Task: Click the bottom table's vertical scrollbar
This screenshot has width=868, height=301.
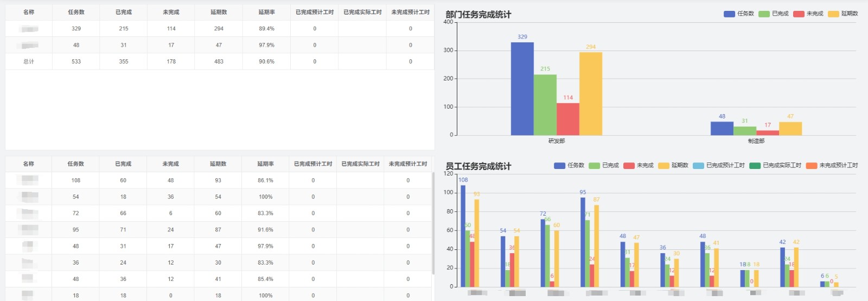Action: point(432,223)
